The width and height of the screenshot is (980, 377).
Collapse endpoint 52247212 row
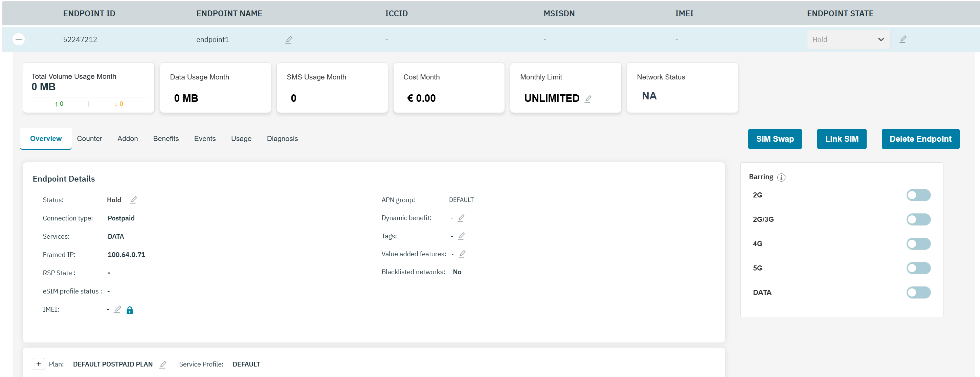click(19, 39)
